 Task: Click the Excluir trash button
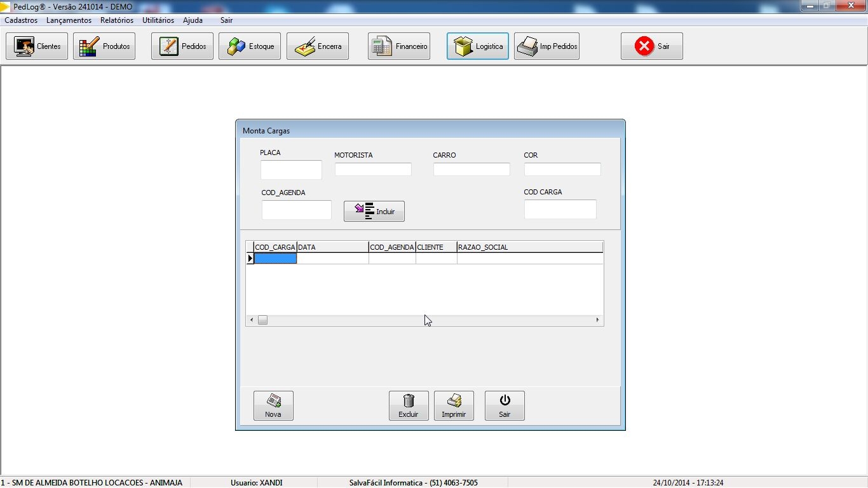pos(409,405)
